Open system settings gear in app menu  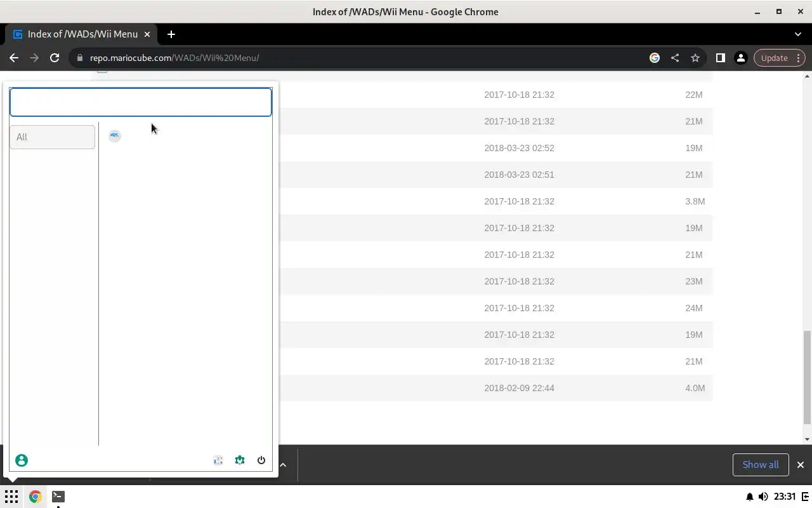240,460
